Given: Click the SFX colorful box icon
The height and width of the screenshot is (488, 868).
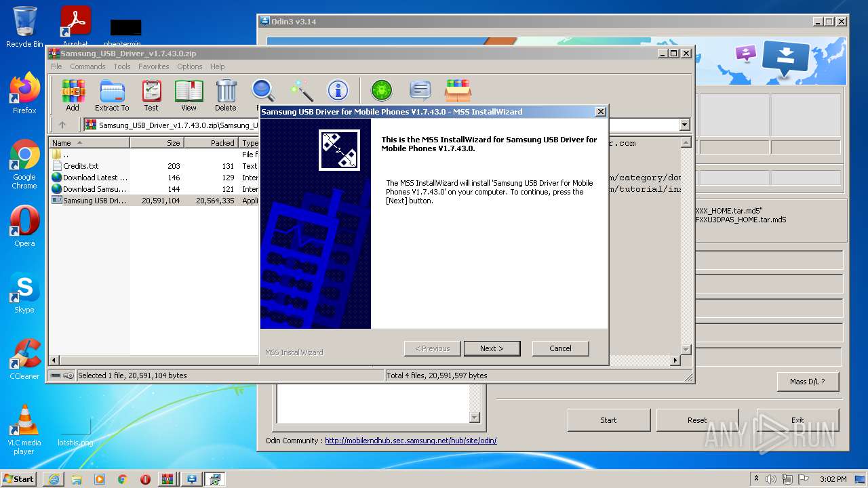Looking at the screenshot, I should pyautogui.click(x=458, y=91).
